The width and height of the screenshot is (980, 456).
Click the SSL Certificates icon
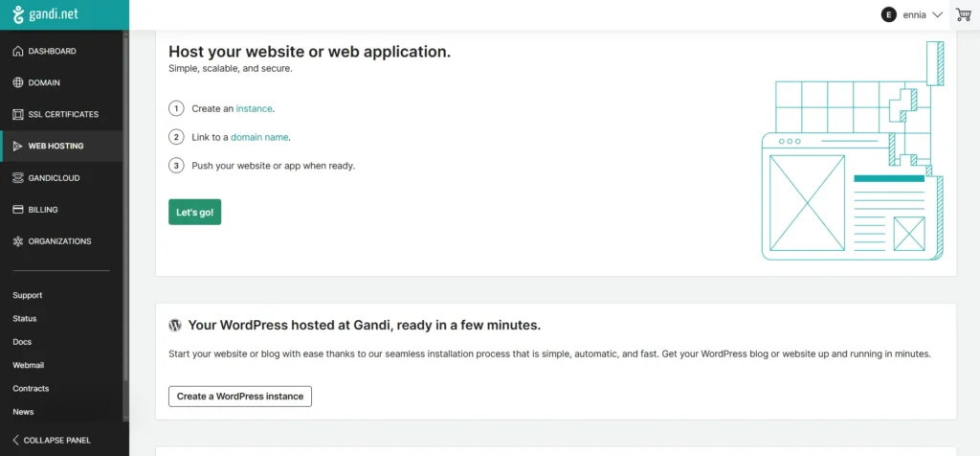(x=18, y=114)
